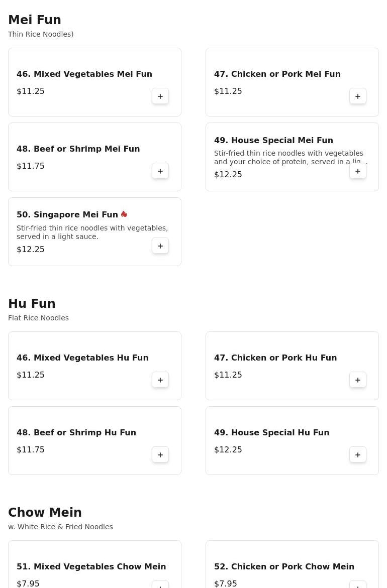Add Chicken or Pork Hu Fun
Viewport: 387px width, 588px height.
pyautogui.click(x=358, y=380)
